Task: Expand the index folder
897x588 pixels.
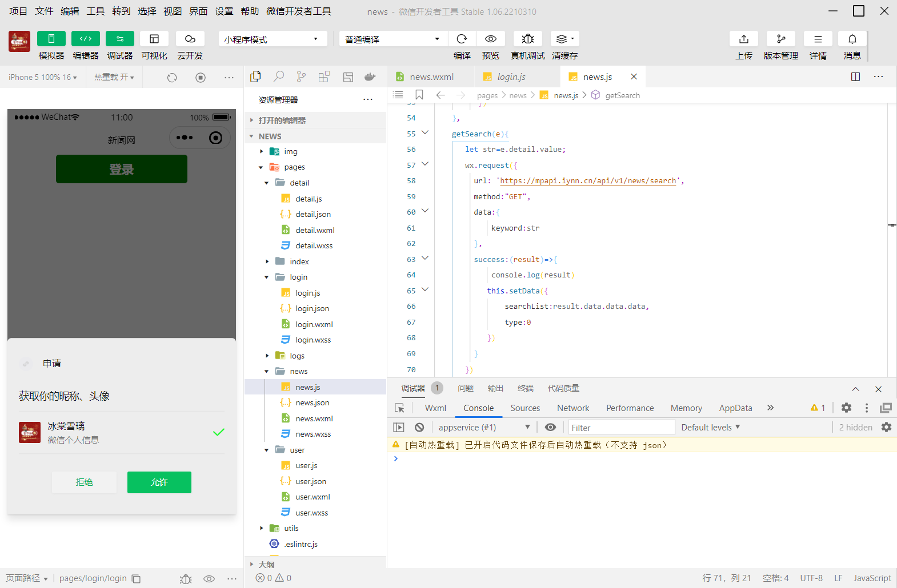Action: [x=267, y=261]
